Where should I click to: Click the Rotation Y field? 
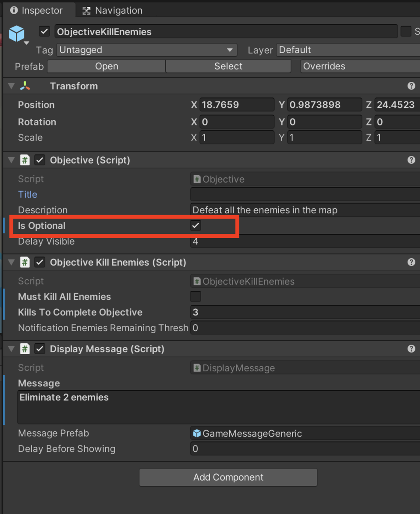tap(325, 122)
